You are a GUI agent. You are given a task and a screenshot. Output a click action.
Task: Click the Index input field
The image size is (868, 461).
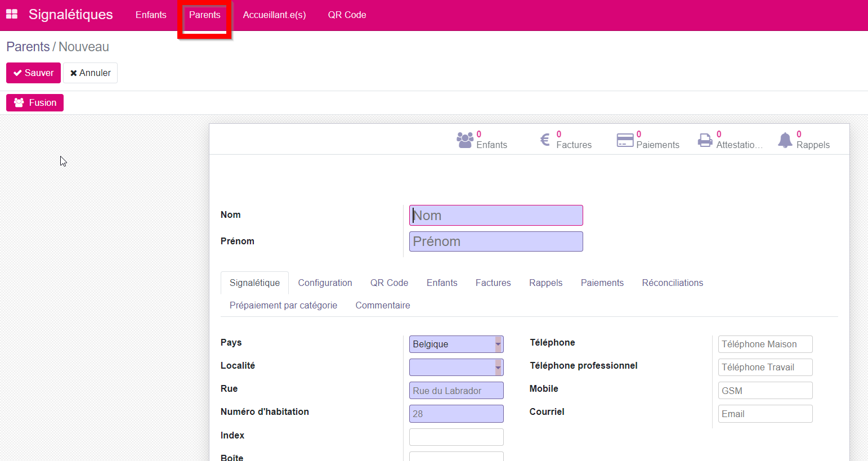(457, 437)
